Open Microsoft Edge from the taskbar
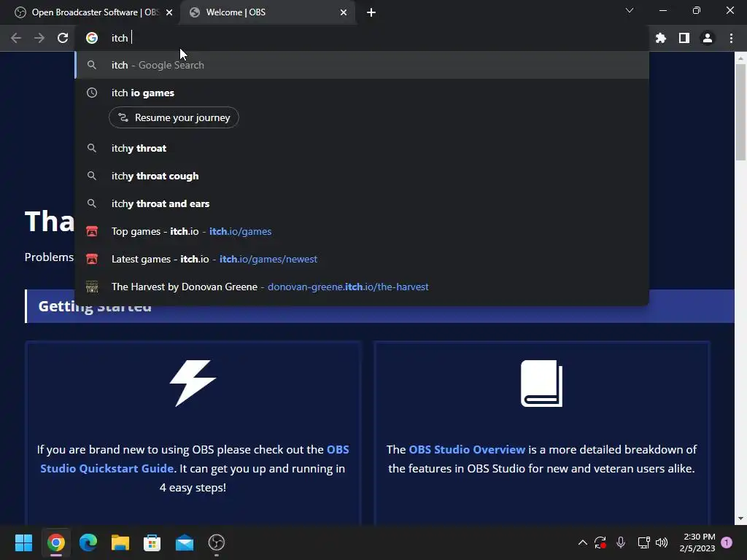Screen dimensions: 747x560 (x=88, y=542)
